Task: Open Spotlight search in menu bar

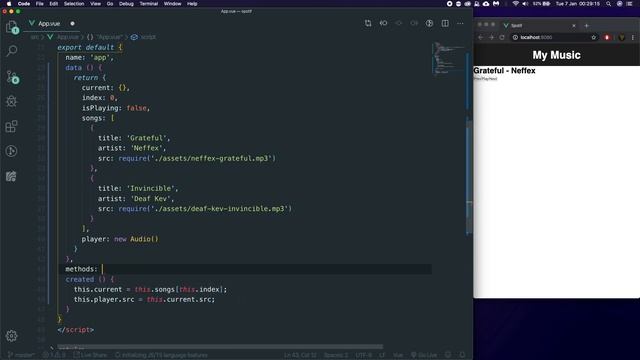Action: click(x=608, y=4)
